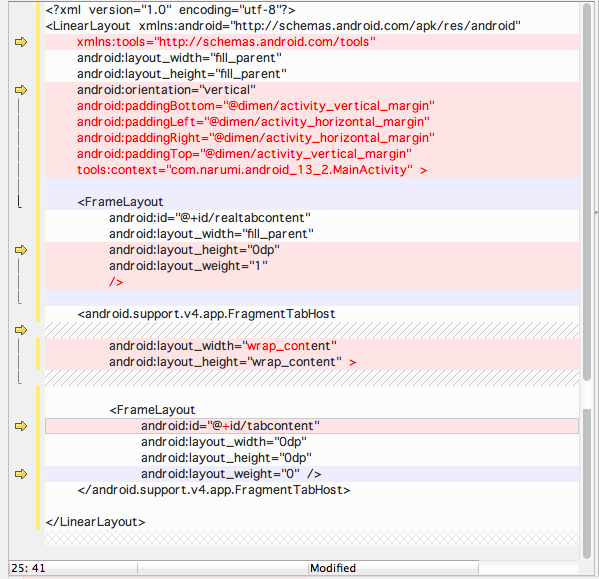Click android:layout_weight="0" line
The image size is (599, 579).
(x=231, y=474)
